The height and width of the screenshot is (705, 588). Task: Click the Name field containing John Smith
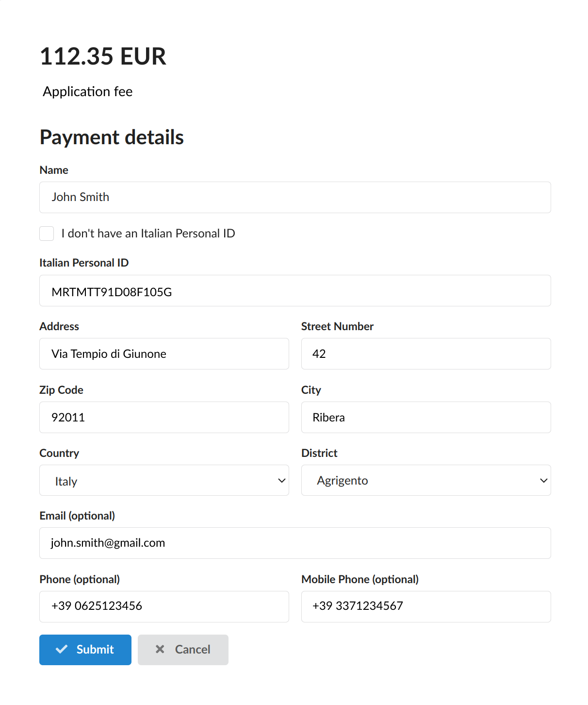tap(295, 197)
